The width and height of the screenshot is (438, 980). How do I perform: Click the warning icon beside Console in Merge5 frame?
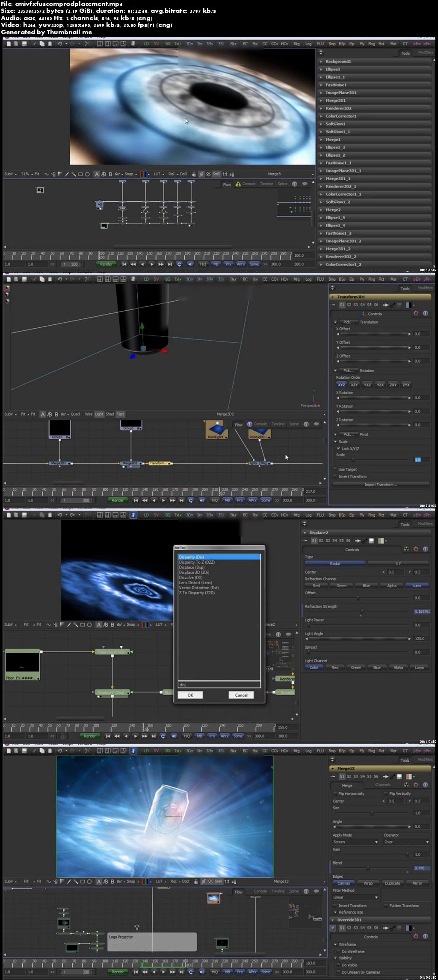[238, 184]
